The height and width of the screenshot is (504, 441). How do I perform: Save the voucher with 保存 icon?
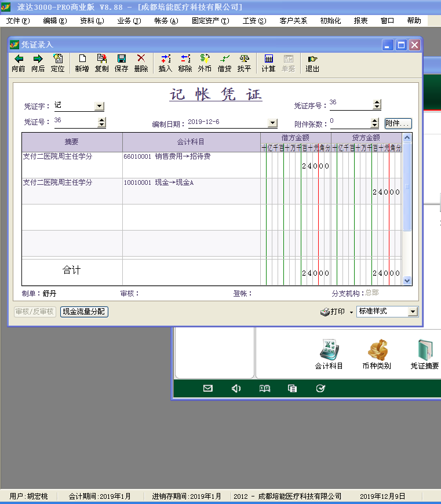tap(121, 59)
